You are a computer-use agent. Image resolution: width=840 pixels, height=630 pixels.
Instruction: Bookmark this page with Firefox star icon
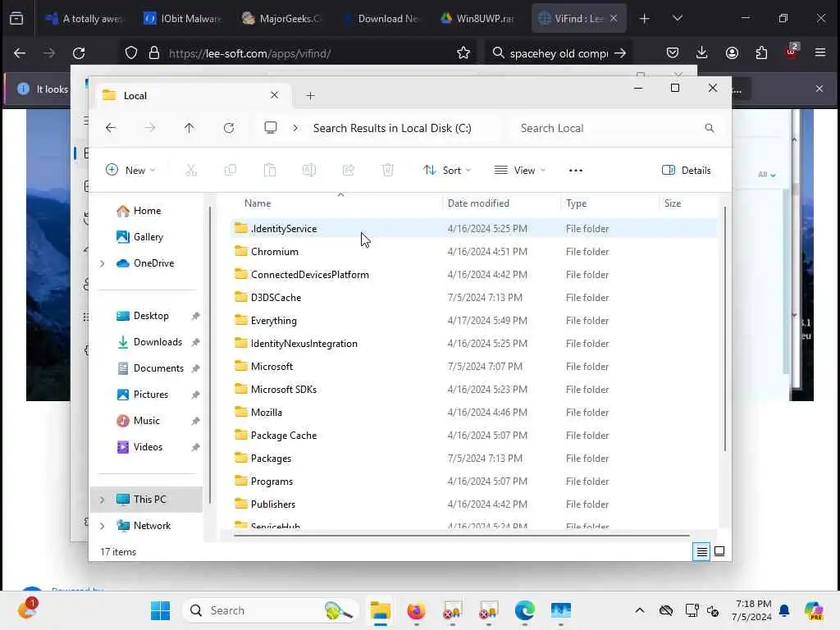pyautogui.click(x=463, y=53)
